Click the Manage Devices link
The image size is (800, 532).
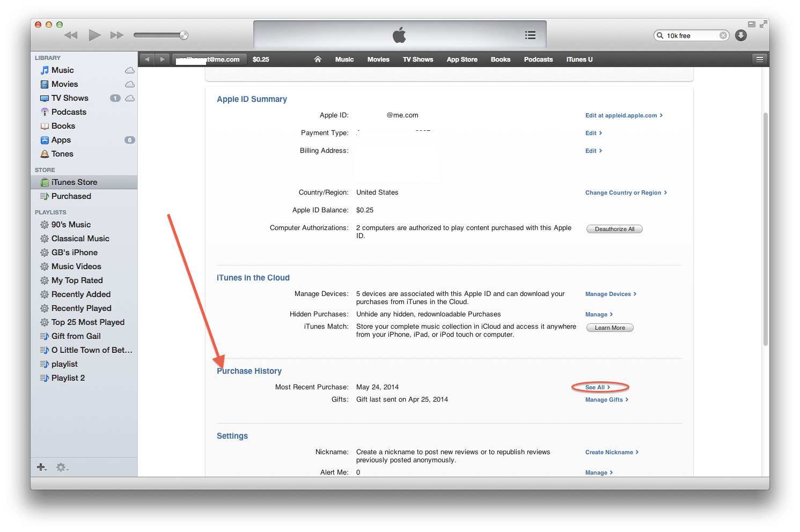click(611, 294)
